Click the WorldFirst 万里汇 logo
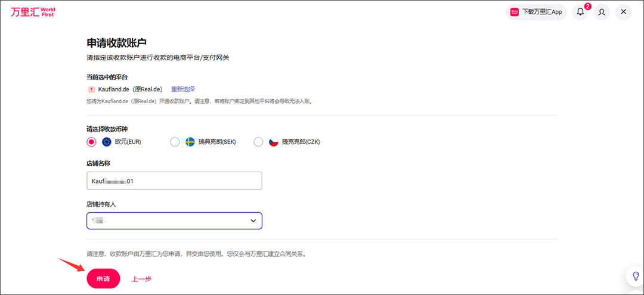The width and height of the screenshot is (644, 295). 32,11
